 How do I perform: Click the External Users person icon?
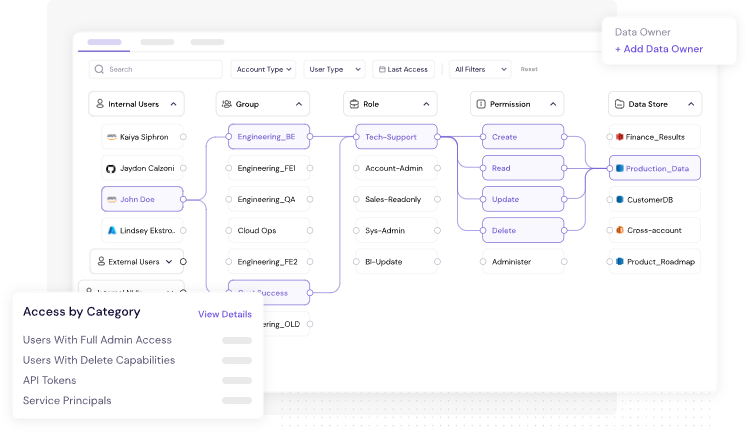101,261
